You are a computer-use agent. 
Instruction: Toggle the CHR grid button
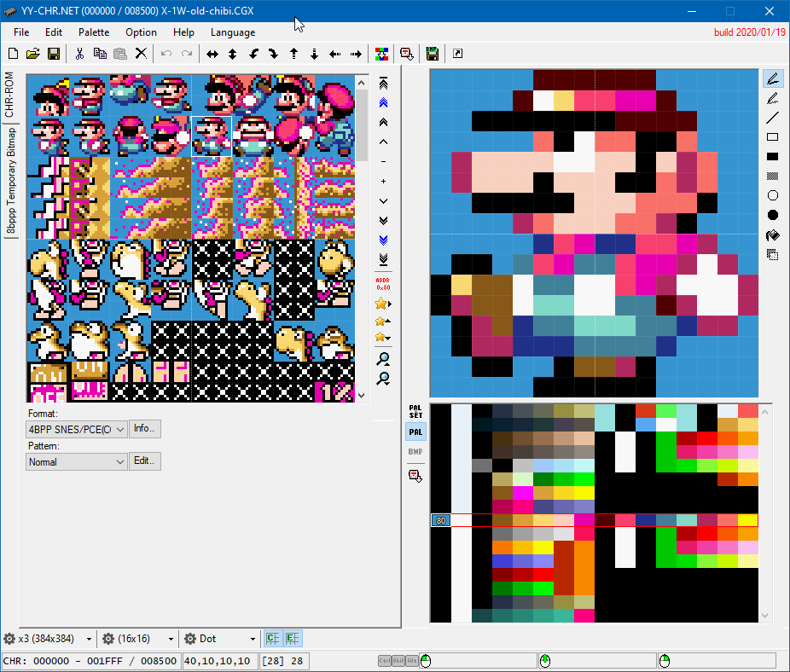click(x=272, y=639)
